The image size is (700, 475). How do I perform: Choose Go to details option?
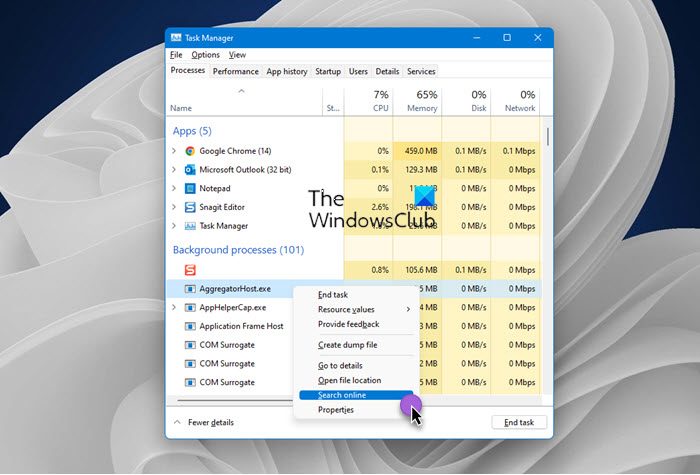coord(340,365)
